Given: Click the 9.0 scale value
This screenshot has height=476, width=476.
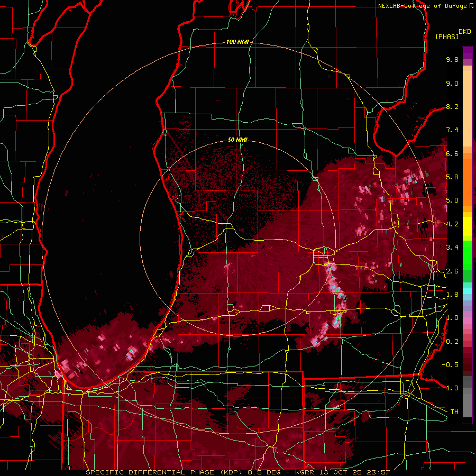Looking at the screenshot, I should (x=452, y=84).
